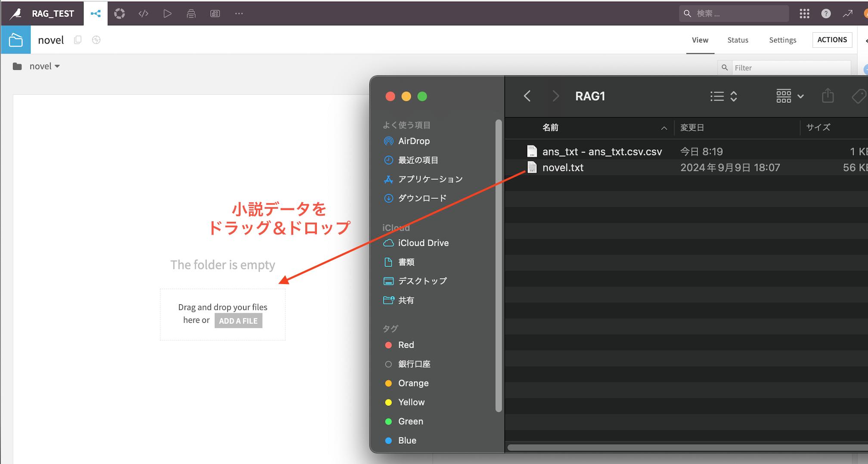Select the ans_txt csv file icon

532,152
